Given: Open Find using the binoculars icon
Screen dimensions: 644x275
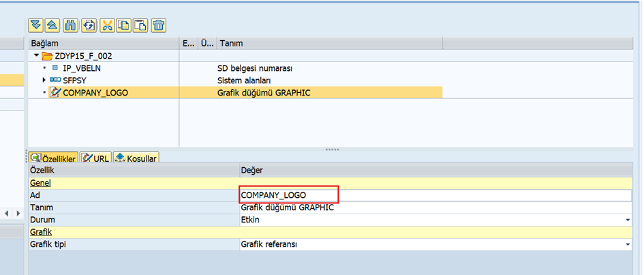Looking at the screenshot, I should coord(70,26).
